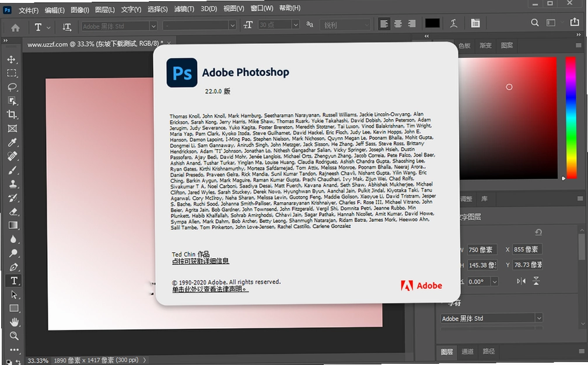Expand the font size dropdown

[296, 25]
